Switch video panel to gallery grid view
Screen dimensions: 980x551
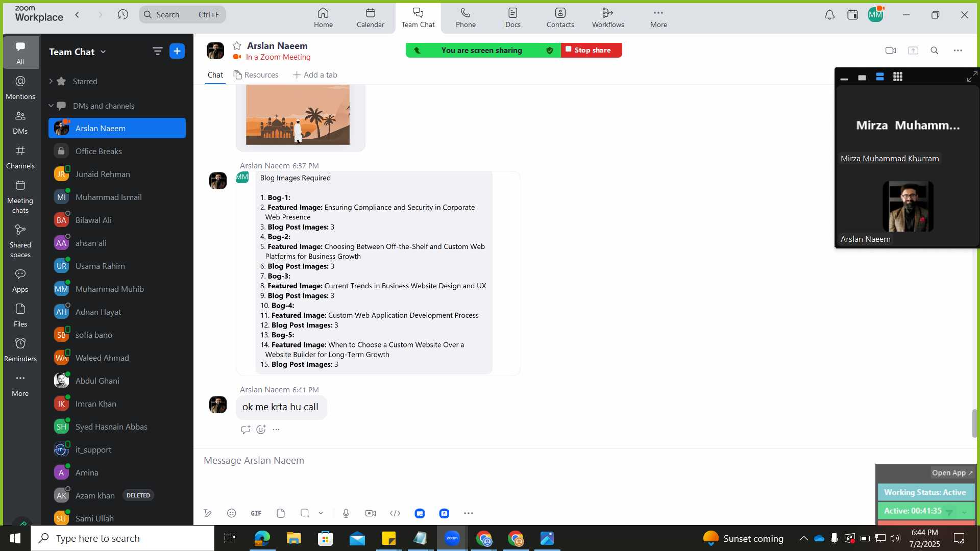[898, 77]
